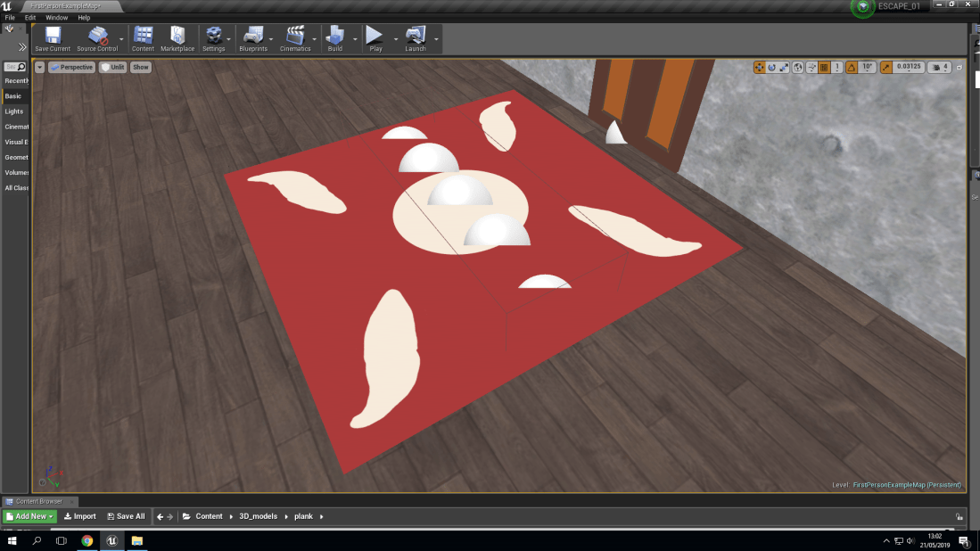Open the Window menu
The width and height of the screenshot is (980, 551).
pos(56,17)
